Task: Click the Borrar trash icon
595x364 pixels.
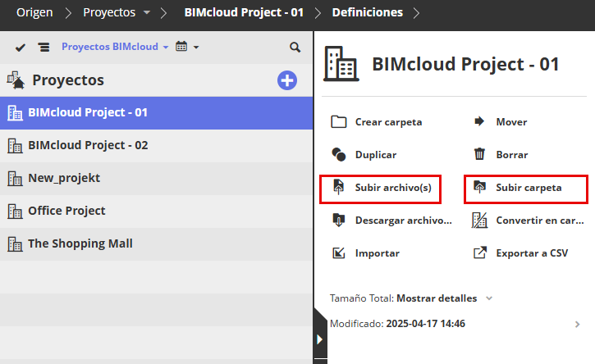Action: click(480, 154)
